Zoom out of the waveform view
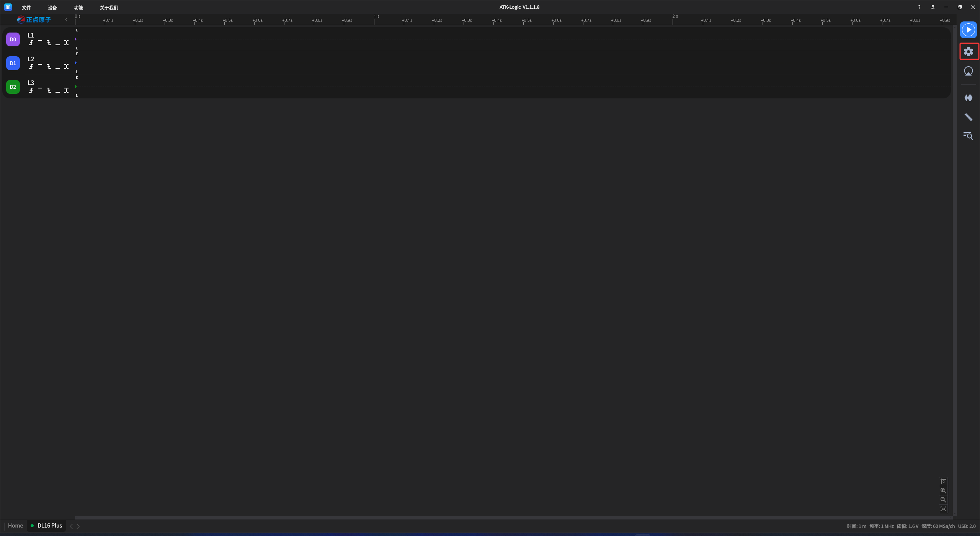 943,500
